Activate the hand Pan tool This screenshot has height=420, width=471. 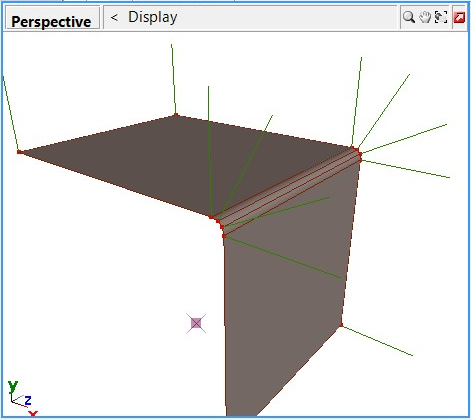[x=425, y=17]
